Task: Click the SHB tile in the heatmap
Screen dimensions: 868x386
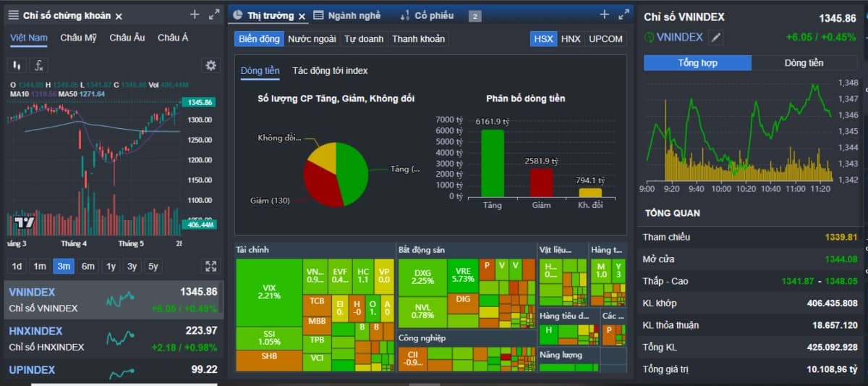Action: pyautogui.click(x=268, y=360)
